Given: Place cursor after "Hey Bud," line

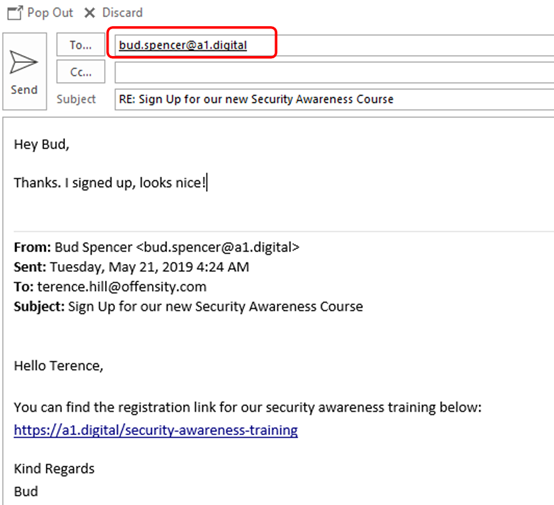Looking at the screenshot, I should 71,145.
